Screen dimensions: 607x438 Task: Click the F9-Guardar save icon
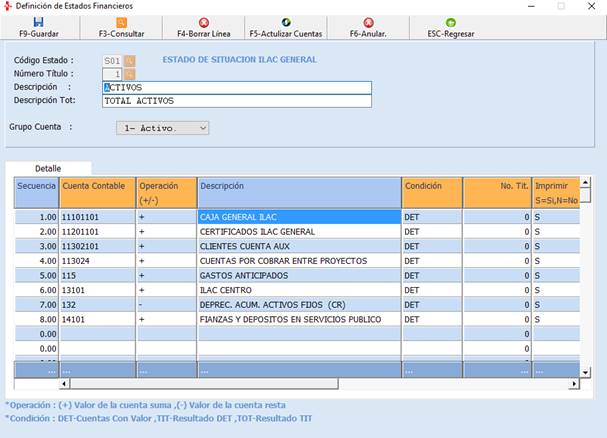(x=38, y=22)
